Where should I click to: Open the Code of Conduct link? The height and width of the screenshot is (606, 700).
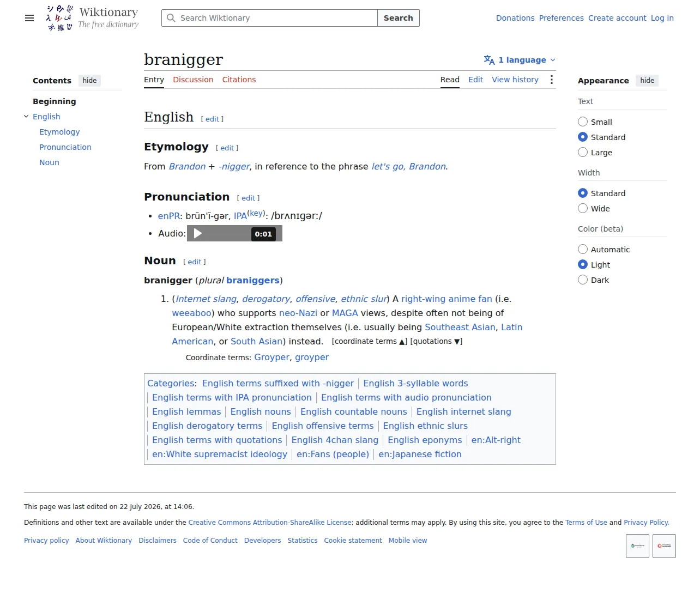pyautogui.click(x=210, y=541)
